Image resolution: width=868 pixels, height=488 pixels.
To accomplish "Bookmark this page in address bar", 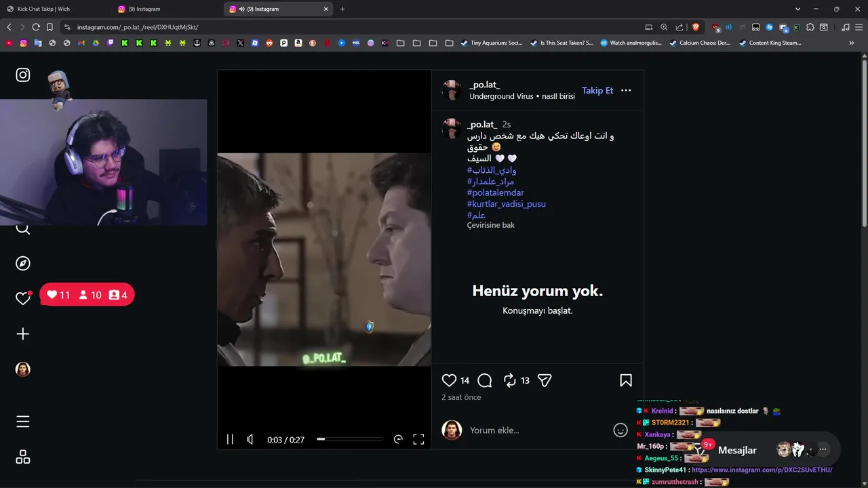I will pos(50,27).
